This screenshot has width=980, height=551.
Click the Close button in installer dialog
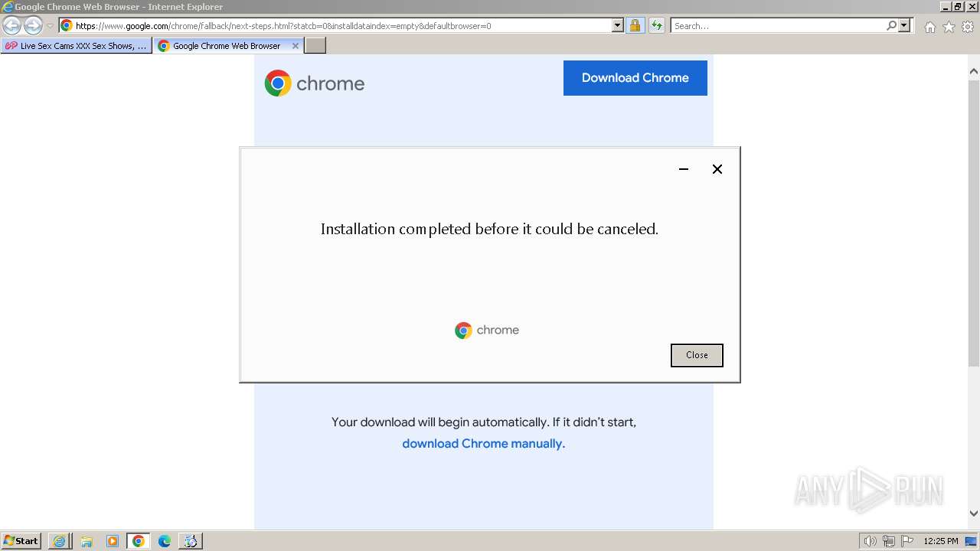click(697, 355)
